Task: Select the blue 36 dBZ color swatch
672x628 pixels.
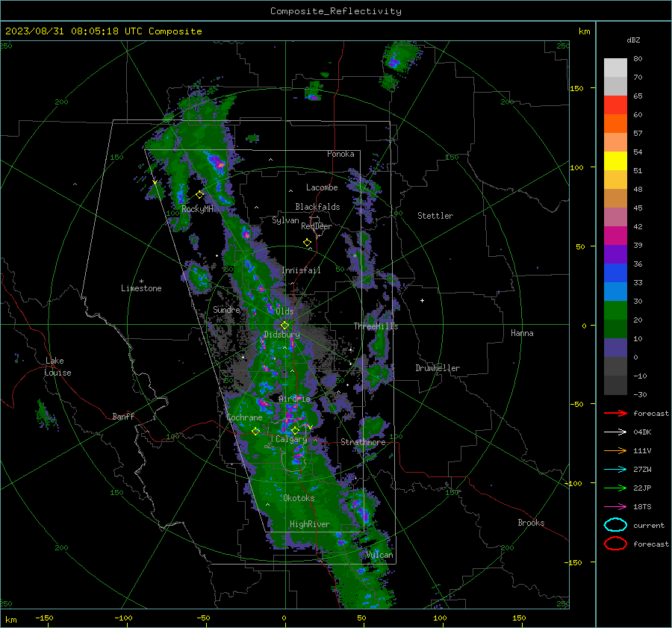Action: (615, 273)
